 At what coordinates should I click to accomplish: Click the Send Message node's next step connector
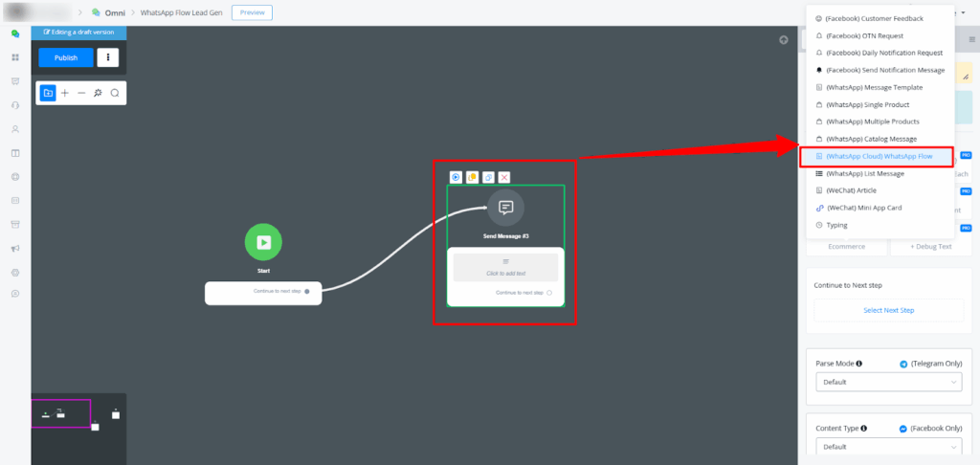point(549,293)
